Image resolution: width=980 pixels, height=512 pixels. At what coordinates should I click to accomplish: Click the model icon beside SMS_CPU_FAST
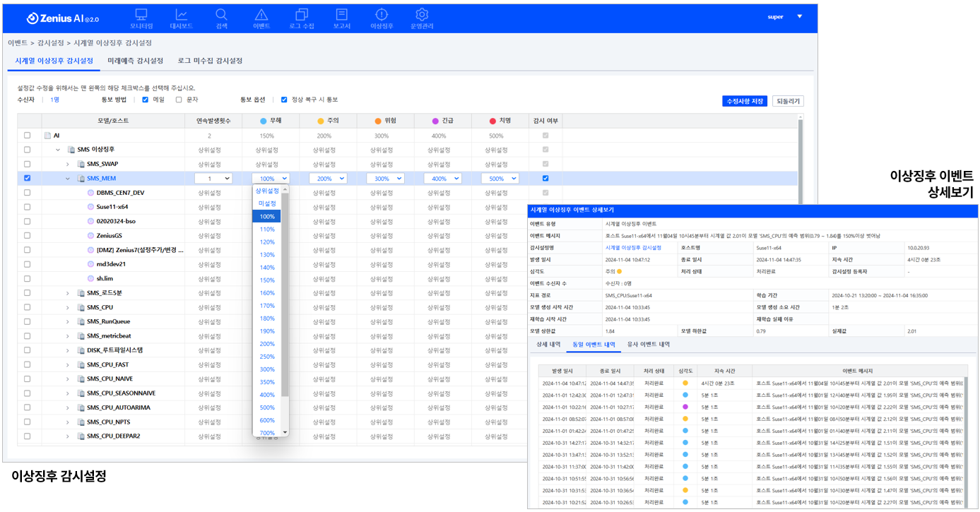81,364
